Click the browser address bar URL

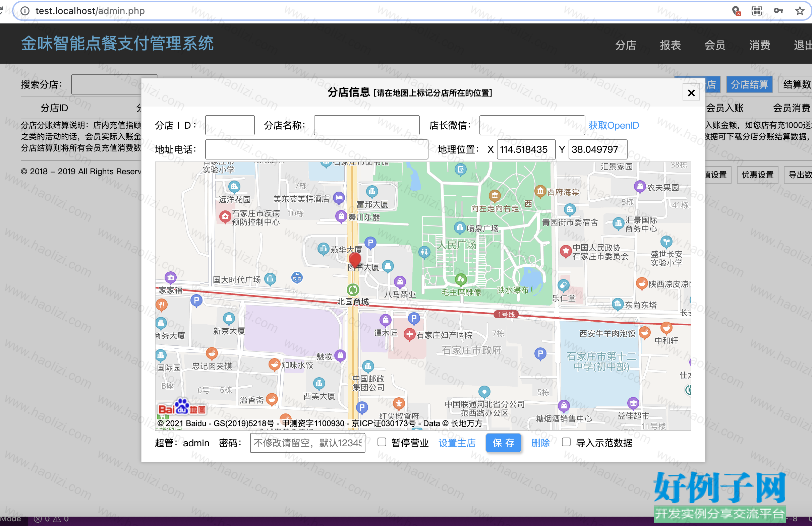click(x=90, y=11)
